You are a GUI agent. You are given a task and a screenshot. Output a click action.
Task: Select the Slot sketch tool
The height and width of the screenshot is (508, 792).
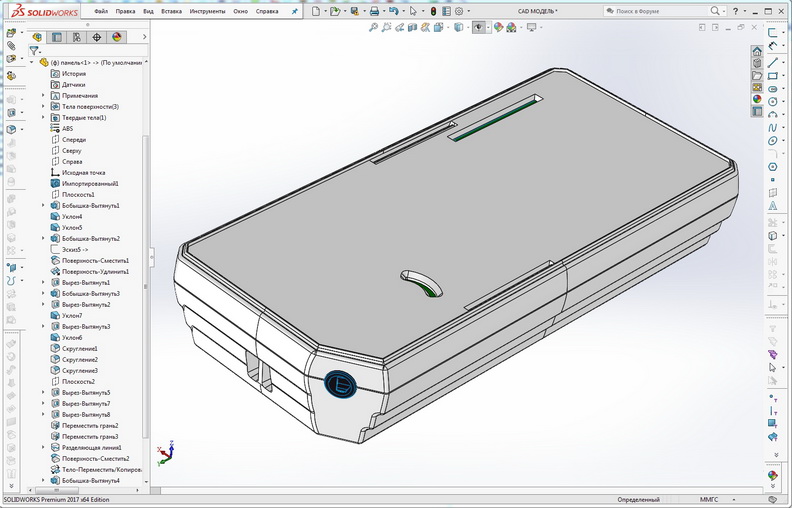point(772,89)
